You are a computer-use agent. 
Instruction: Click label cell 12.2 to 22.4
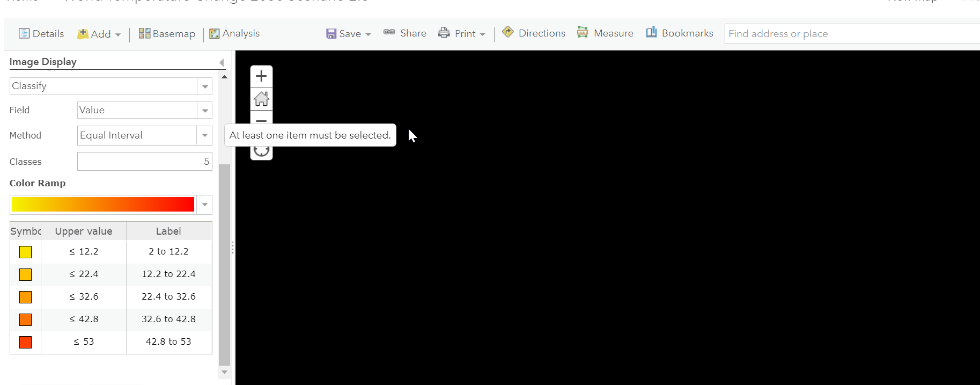pos(168,274)
